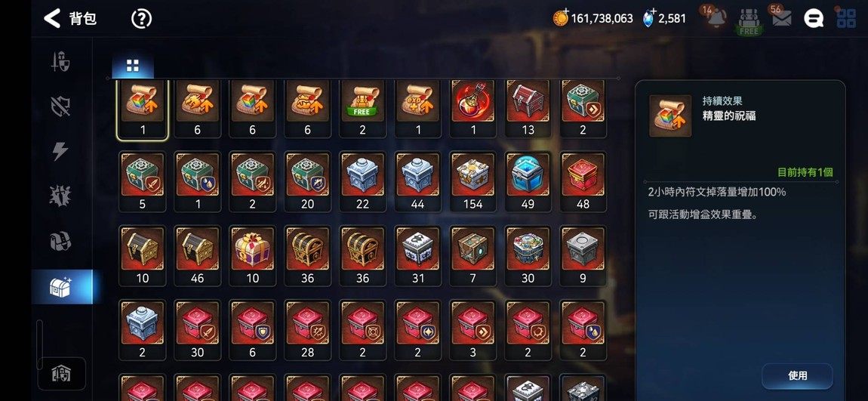868x401 pixels.
Task: Select the white chest with quantity 154
Action: [x=472, y=181]
